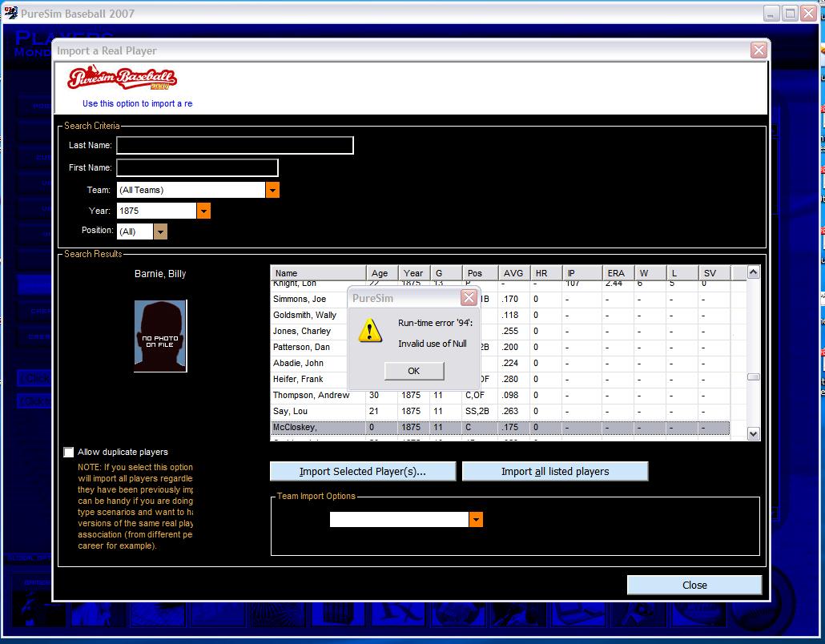Focus the First Name search field
Image resolution: width=825 pixels, height=644 pixels.
197,168
